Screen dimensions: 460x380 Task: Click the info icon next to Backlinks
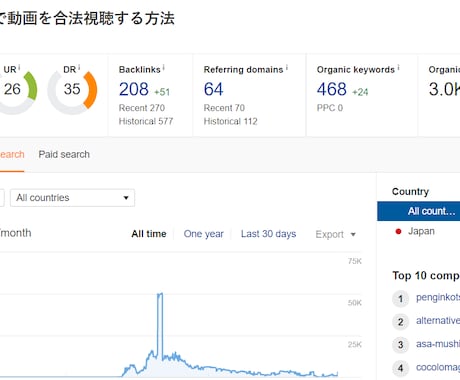click(x=164, y=68)
